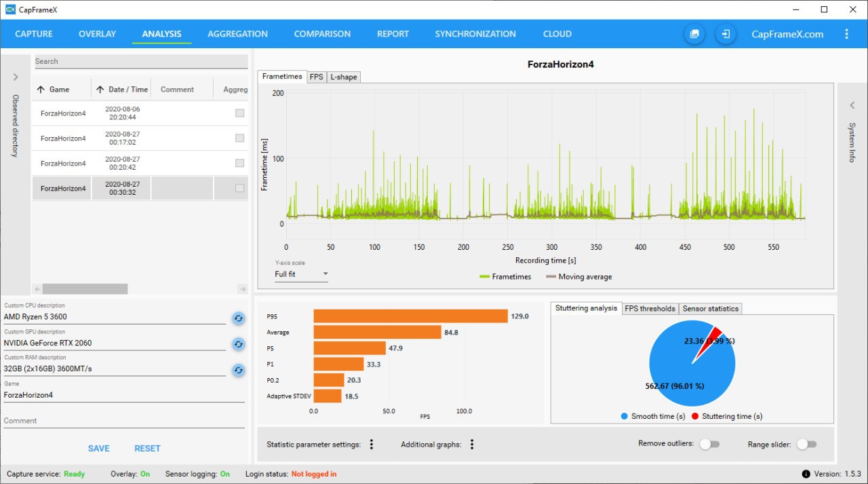Screen dimensions: 868x484
Task: Click the Smooth time legend dot
Action: (x=624, y=416)
